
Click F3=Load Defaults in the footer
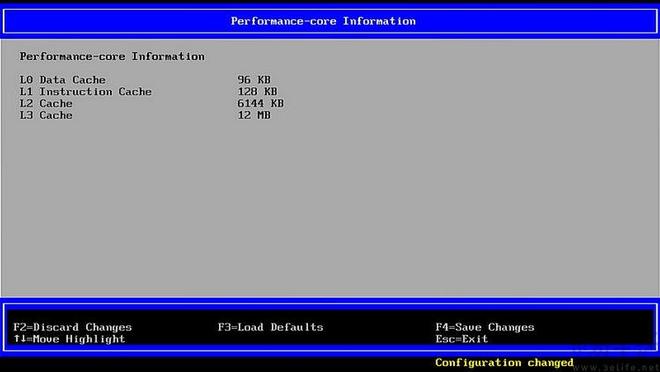point(271,327)
